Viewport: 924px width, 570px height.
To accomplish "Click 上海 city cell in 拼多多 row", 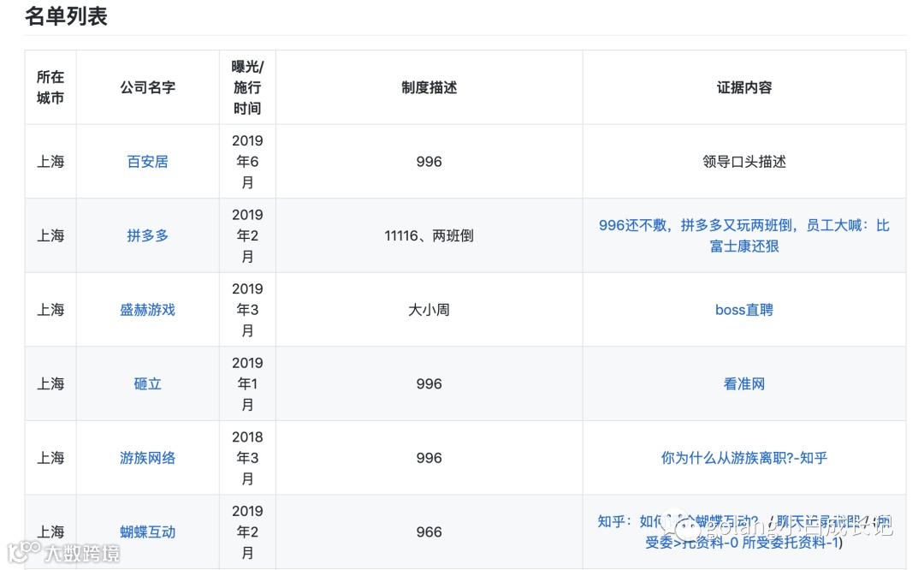I will click(x=50, y=235).
